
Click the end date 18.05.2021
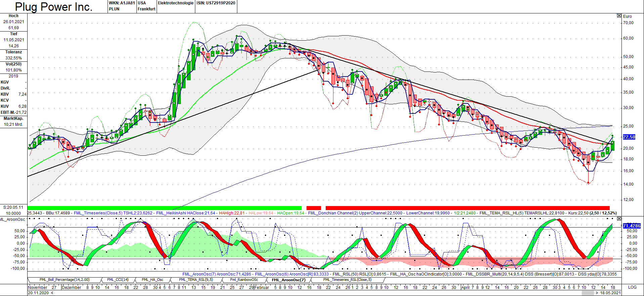tap(611, 293)
